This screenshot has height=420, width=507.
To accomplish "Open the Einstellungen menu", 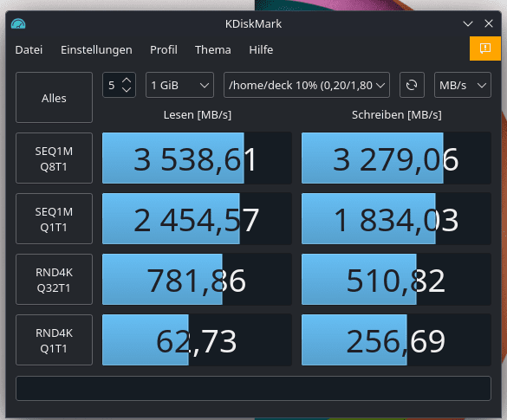I will pos(96,49).
